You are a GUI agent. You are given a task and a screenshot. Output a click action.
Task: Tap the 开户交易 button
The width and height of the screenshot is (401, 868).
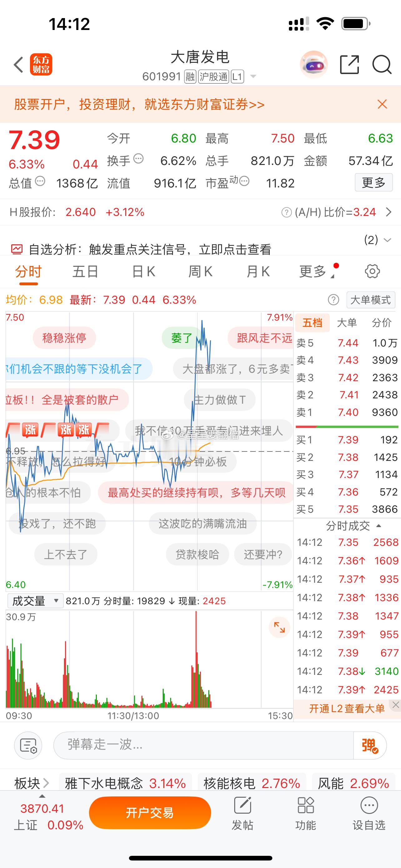150,813
